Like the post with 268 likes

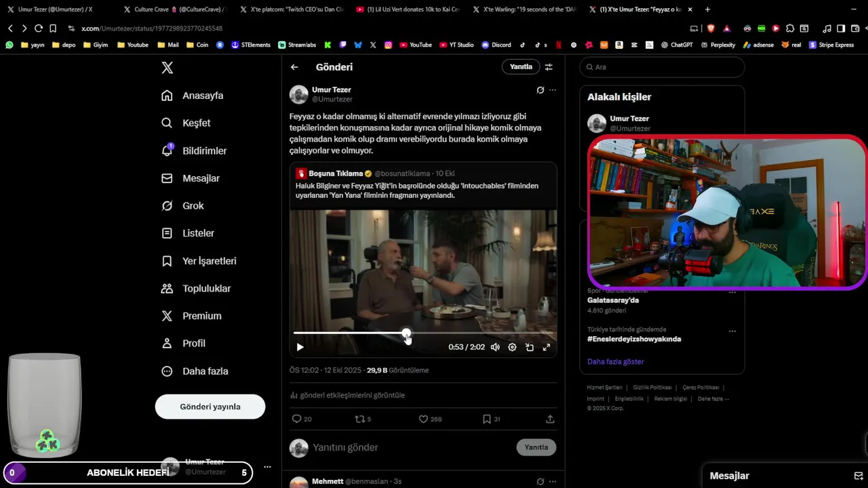pos(424,419)
